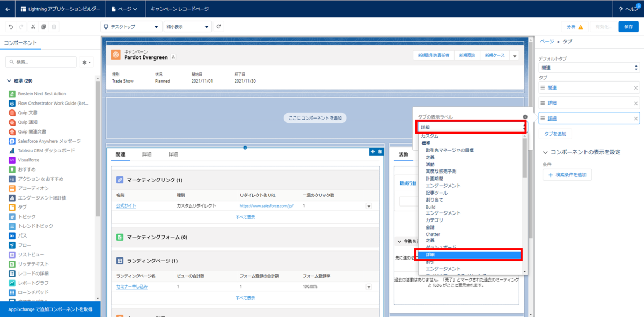Click the move handle on the tabs component

click(372, 152)
